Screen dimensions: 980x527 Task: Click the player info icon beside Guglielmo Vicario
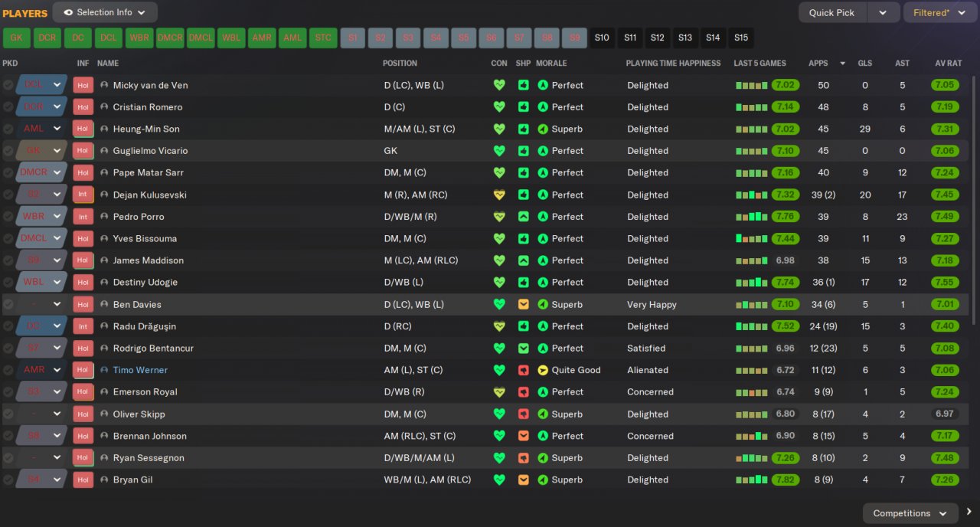tap(104, 151)
